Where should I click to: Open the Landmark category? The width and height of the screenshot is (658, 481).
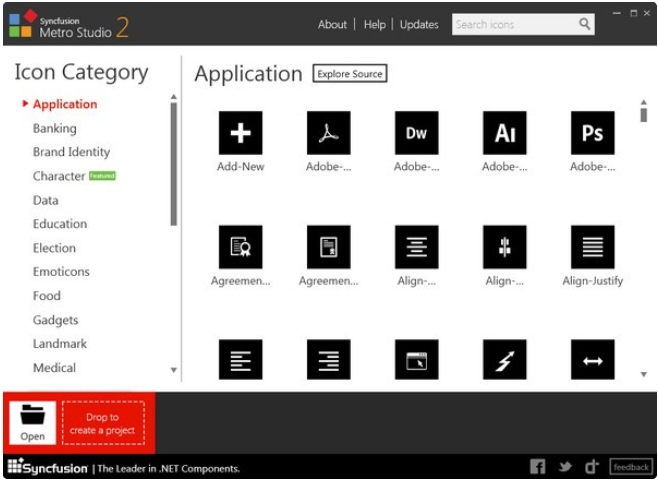pos(60,344)
